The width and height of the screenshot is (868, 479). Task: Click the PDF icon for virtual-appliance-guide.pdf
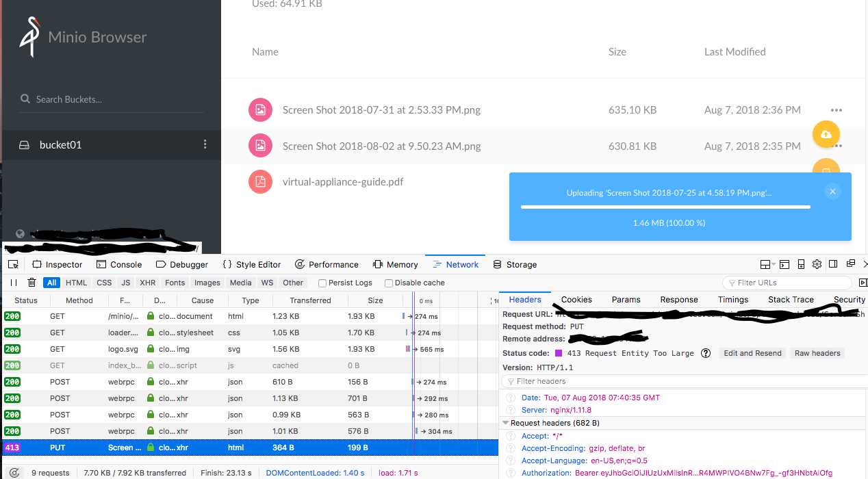click(x=260, y=182)
